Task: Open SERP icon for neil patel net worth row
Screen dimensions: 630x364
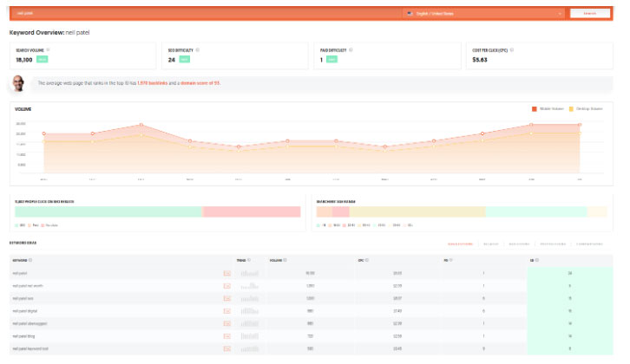Action: 227,286
